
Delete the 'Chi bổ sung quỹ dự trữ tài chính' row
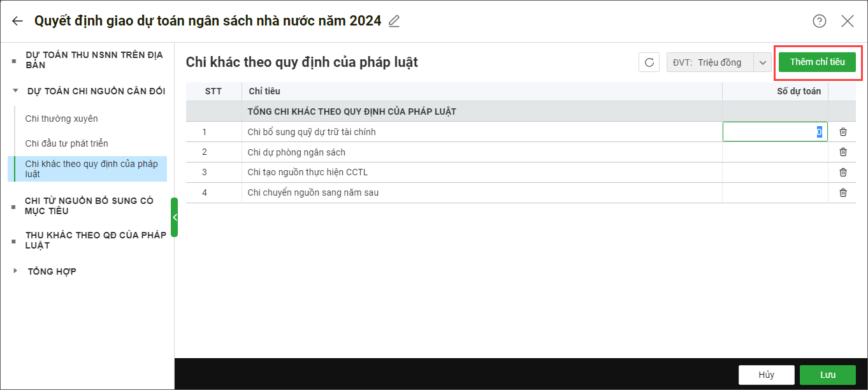(843, 132)
